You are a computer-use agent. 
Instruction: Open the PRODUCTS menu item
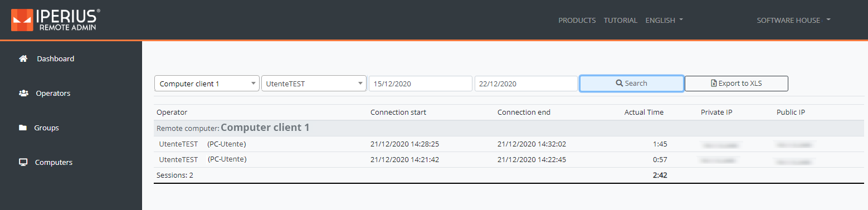tap(577, 20)
